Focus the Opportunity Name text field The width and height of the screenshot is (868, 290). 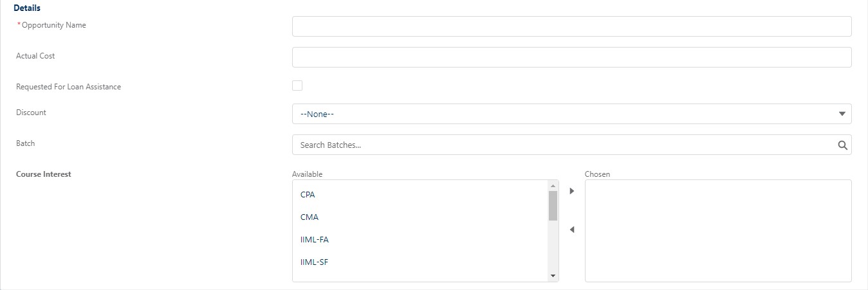point(571,26)
